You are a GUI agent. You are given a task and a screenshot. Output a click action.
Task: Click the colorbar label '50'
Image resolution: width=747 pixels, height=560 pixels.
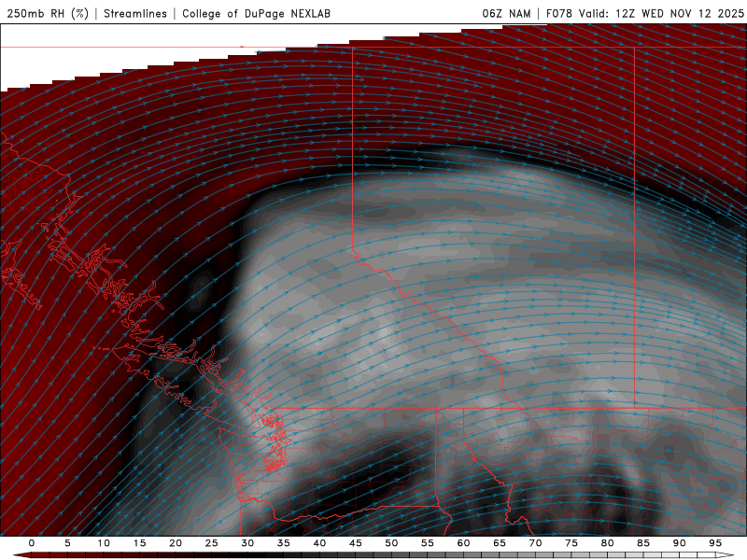391,543
